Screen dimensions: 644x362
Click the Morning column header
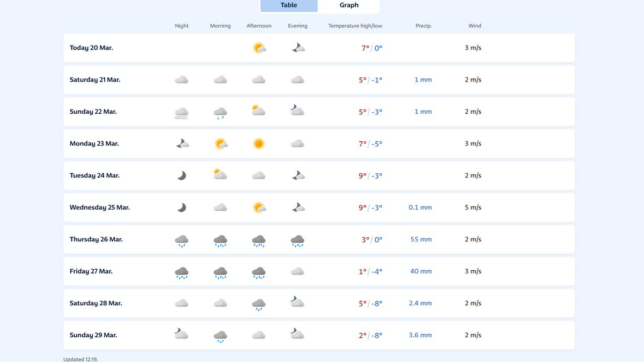tap(221, 26)
